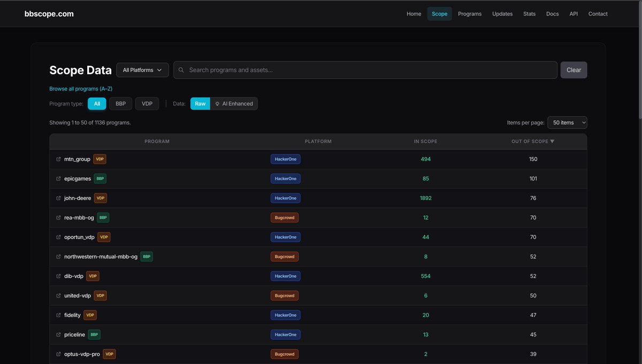This screenshot has height=364, width=642.
Task: Switch data mode to AI Enhanced
Action: [x=234, y=104]
